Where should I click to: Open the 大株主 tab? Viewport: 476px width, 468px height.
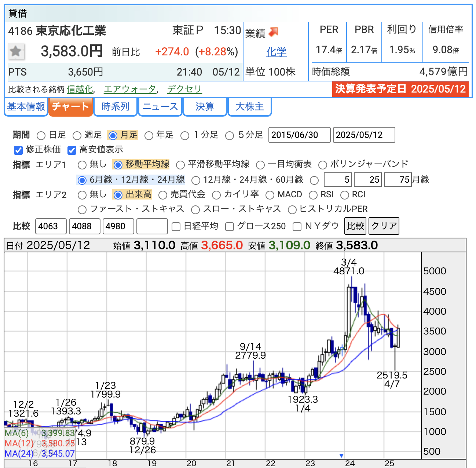pos(250,107)
